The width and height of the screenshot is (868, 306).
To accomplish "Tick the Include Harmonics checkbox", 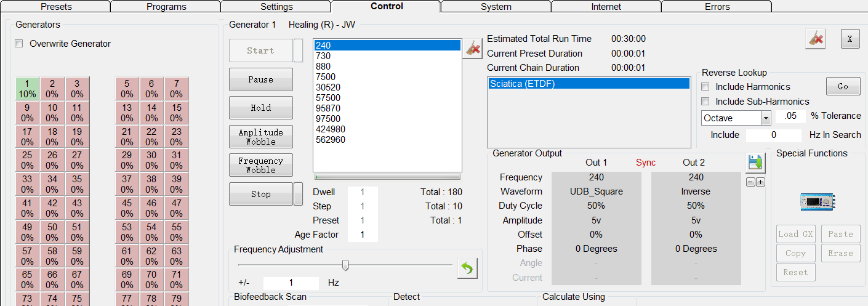I will [705, 87].
